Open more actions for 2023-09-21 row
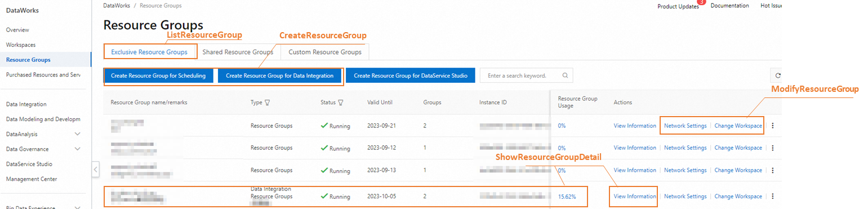The width and height of the screenshot is (868, 209). click(x=773, y=126)
